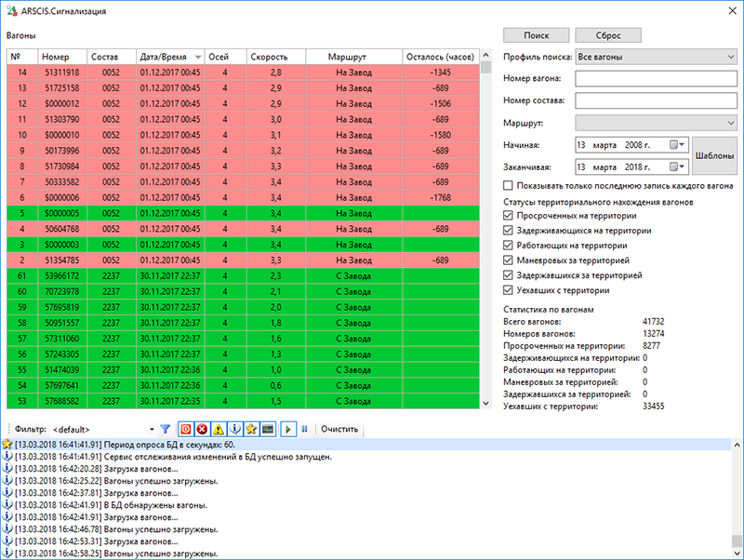Click the day 13 in Начиная date
744x560 pixels.
coord(581,145)
